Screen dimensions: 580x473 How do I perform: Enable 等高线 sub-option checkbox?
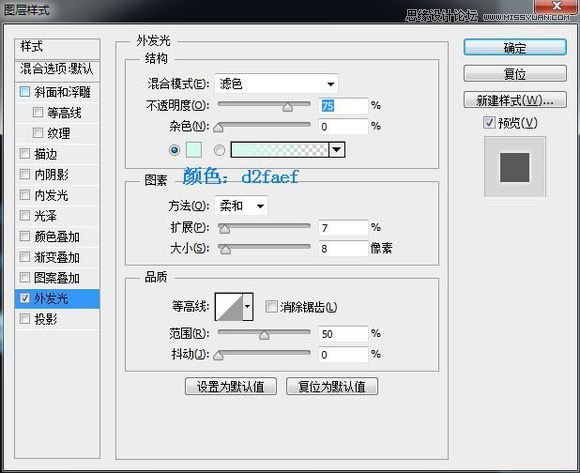pos(38,112)
